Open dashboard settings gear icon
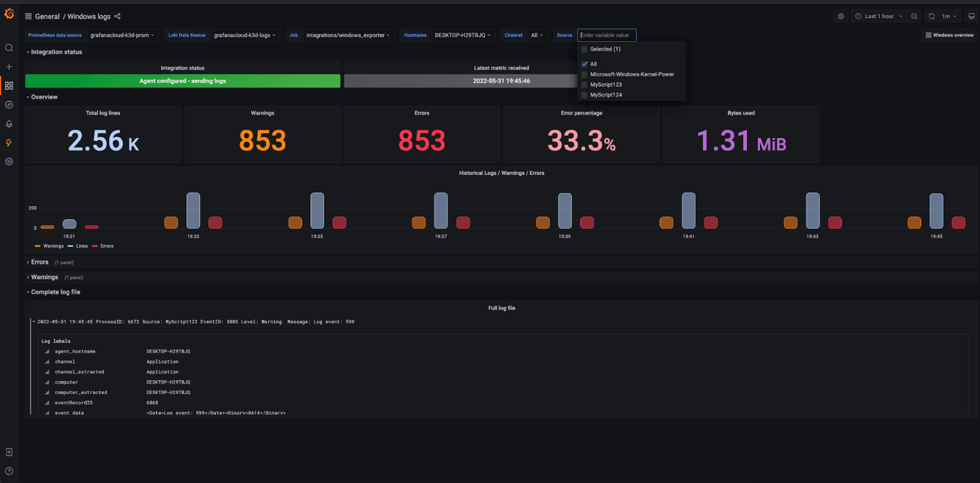This screenshot has width=980, height=483. [841, 17]
